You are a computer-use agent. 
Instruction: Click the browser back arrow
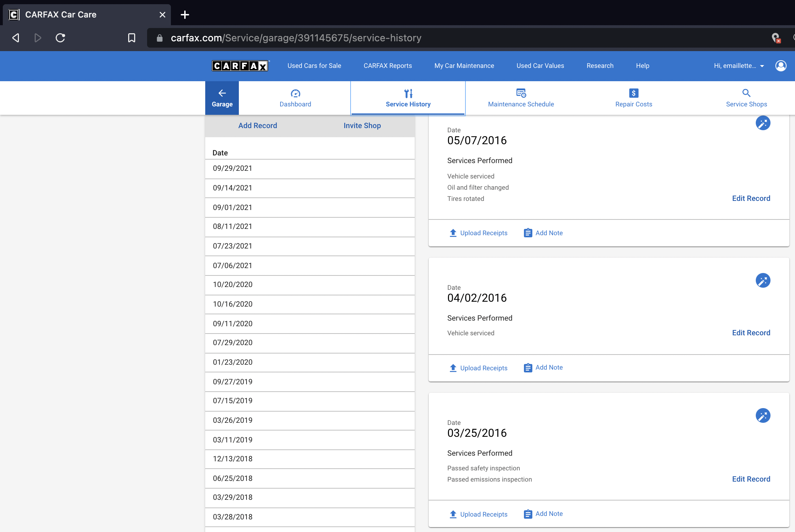[16, 38]
